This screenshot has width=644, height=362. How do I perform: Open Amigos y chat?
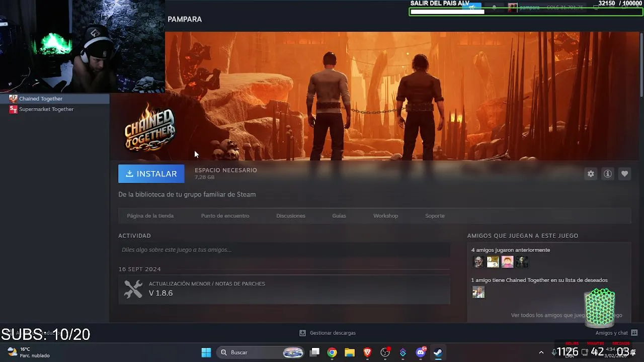pos(616,333)
